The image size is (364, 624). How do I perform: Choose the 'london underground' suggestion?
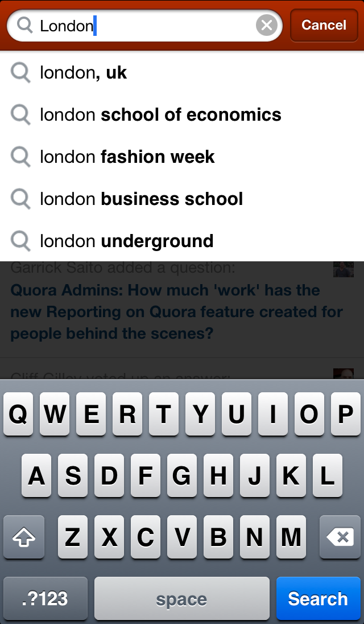(x=126, y=241)
